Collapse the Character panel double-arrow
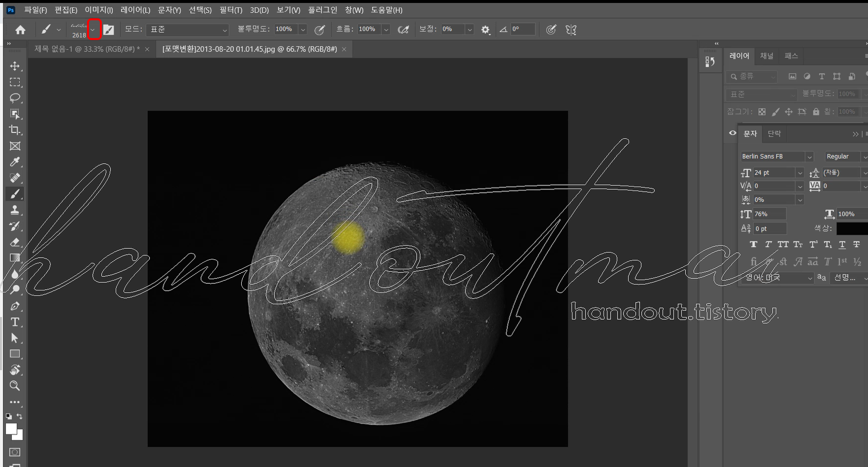868x467 pixels. point(856,134)
